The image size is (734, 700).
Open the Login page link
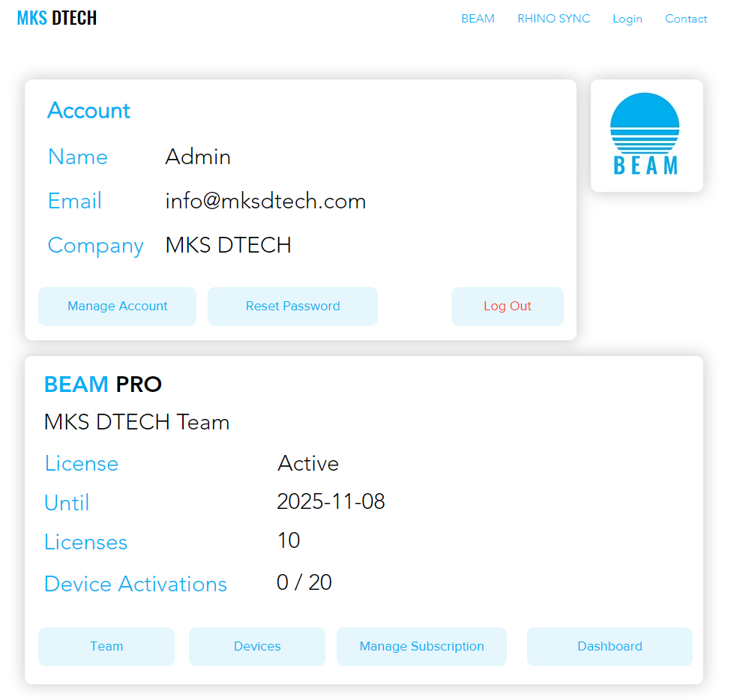(627, 19)
